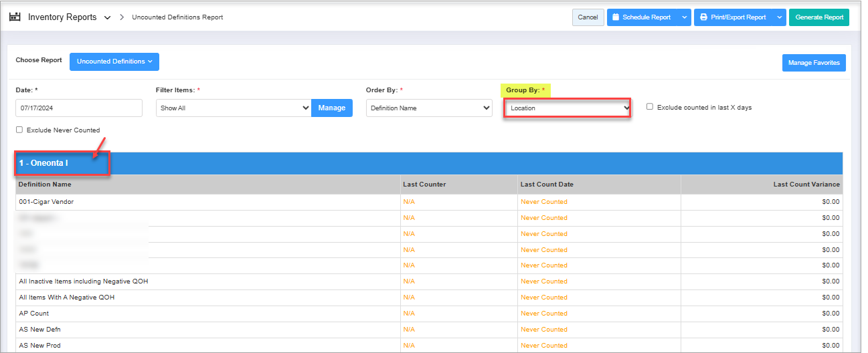868x353 pixels.
Task: Click the calendar icon on Schedule Report
Action: tap(616, 17)
